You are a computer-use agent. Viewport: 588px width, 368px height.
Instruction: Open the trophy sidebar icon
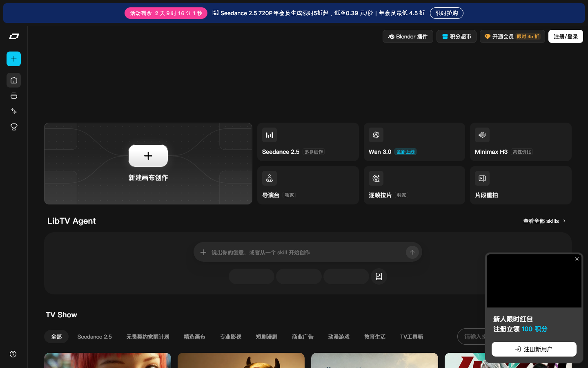[14, 127]
